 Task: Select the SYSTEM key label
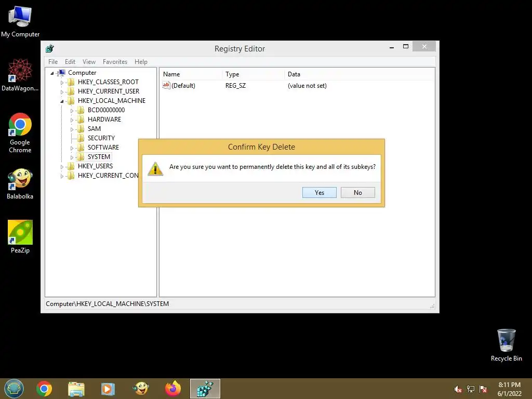pos(99,156)
